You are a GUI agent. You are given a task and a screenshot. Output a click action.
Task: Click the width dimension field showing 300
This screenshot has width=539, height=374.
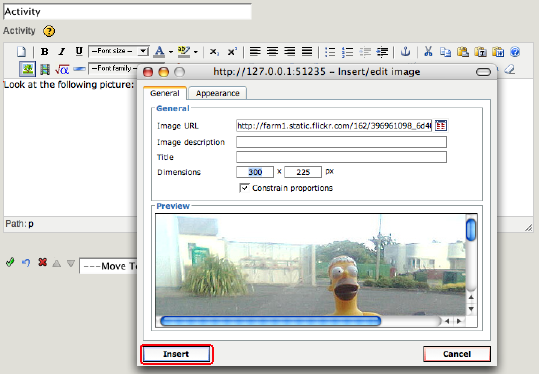click(255, 172)
